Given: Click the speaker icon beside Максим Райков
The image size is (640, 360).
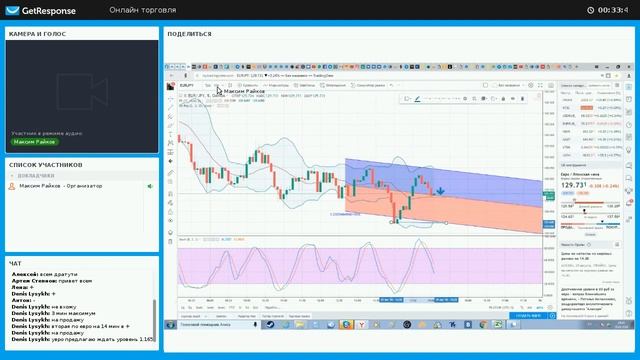Looking at the screenshot, I should [x=150, y=186].
